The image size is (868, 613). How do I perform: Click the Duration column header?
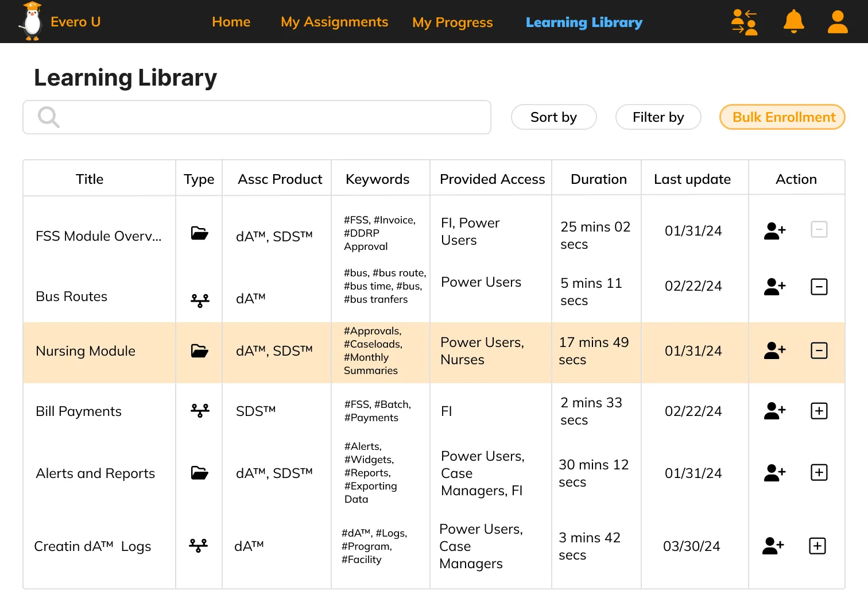(x=599, y=179)
